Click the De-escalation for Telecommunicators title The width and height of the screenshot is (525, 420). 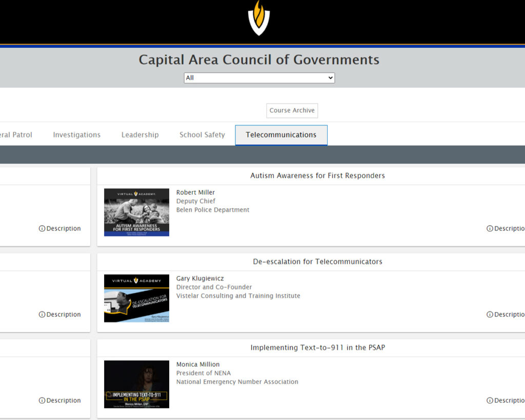(x=318, y=262)
